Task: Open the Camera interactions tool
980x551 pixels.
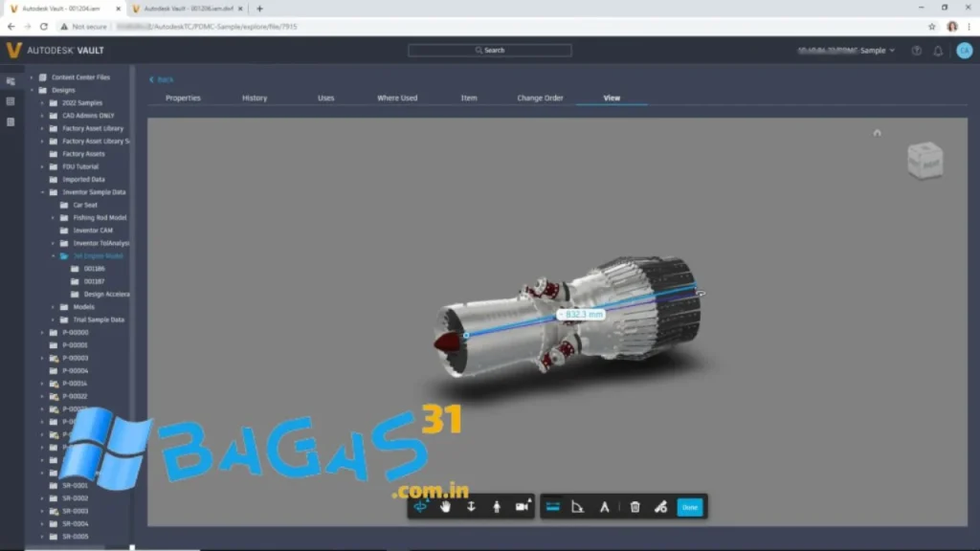Action: pos(522,507)
